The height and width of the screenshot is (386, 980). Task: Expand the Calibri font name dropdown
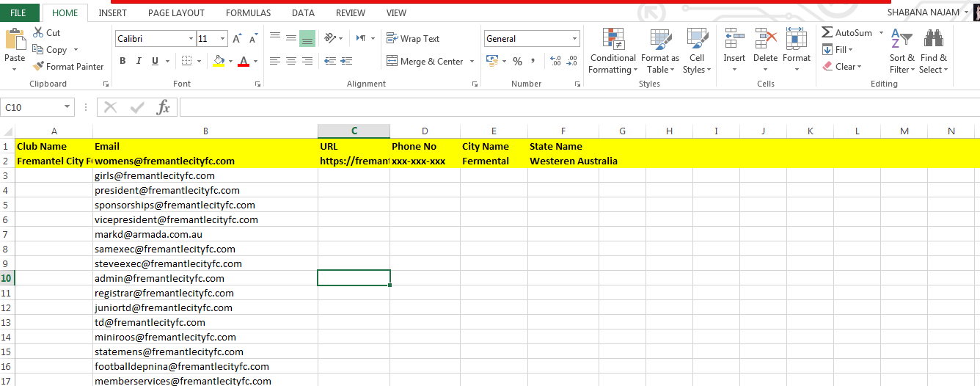click(191, 39)
